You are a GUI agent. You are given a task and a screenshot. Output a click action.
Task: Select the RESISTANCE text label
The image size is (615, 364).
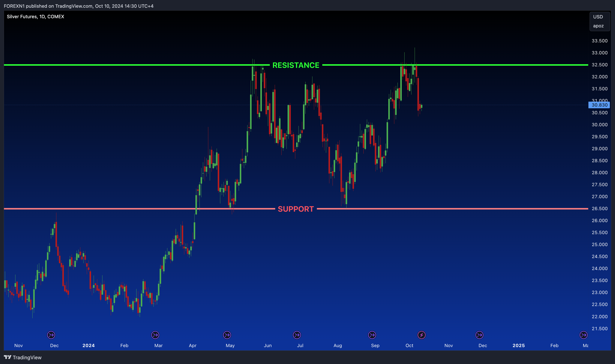click(x=296, y=65)
